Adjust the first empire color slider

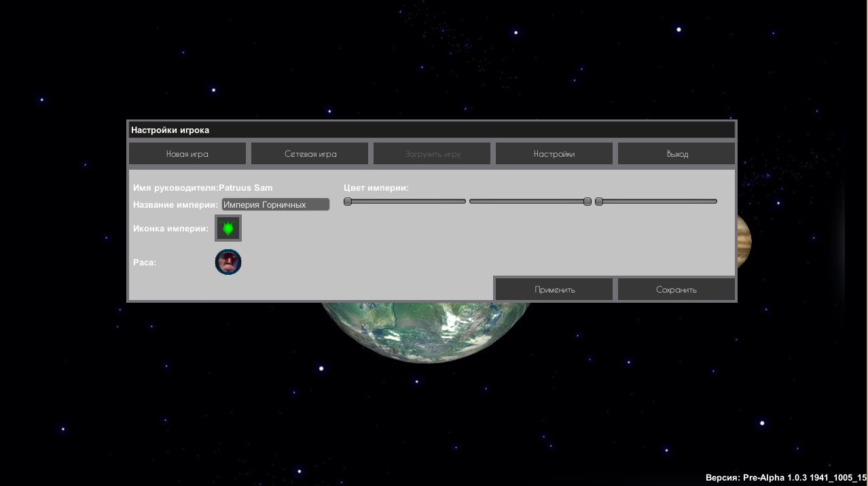coord(405,202)
